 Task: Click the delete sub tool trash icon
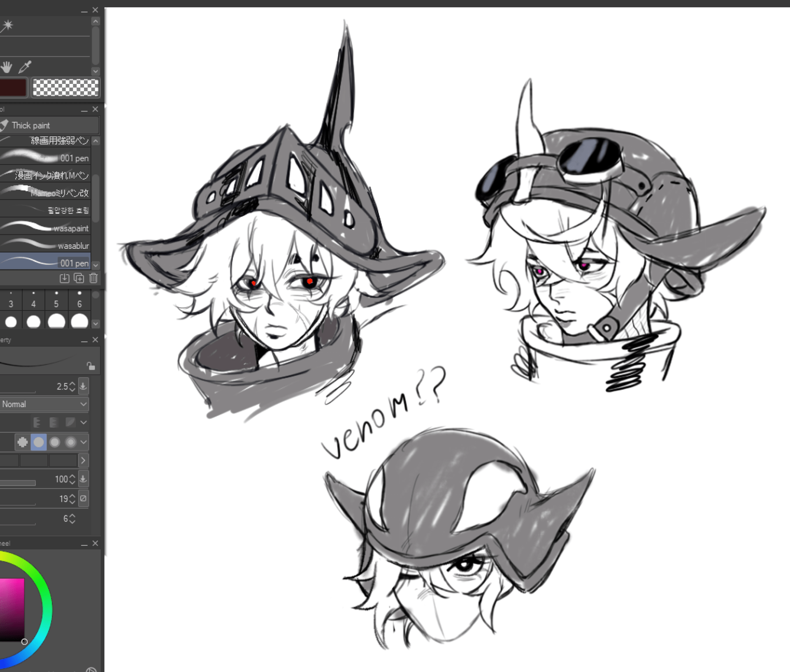(93, 278)
